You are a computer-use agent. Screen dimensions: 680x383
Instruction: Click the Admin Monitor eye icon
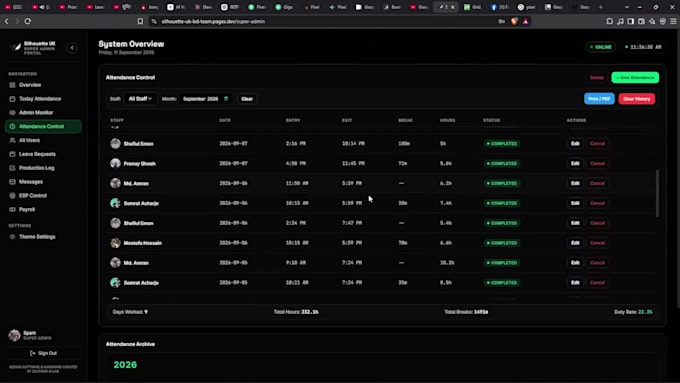[x=12, y=113]
